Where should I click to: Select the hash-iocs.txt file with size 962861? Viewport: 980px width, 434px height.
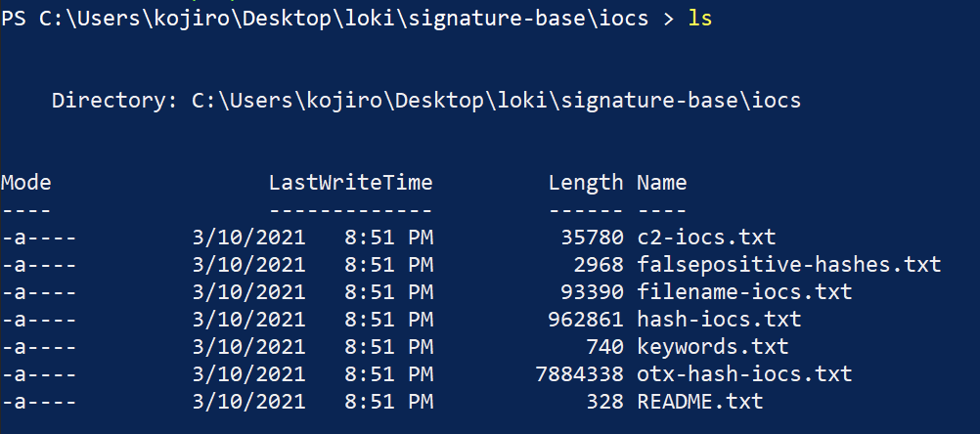(718, 319)
